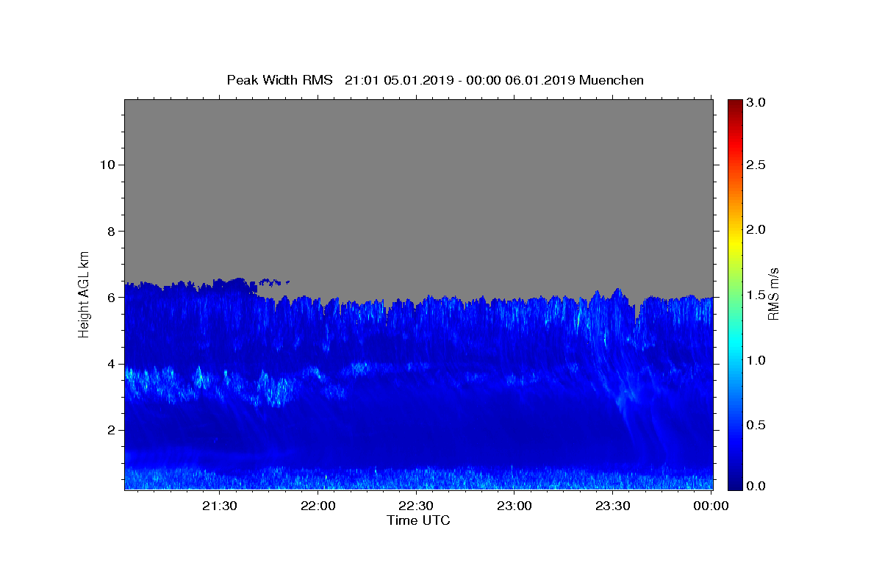This screenshot has width=882, height=588.
Task: Click the colorbar value 1.0
Action: click(757, 360)
